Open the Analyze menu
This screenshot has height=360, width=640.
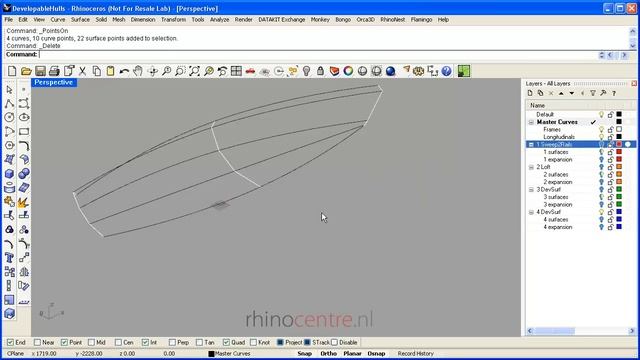(219, 20)
